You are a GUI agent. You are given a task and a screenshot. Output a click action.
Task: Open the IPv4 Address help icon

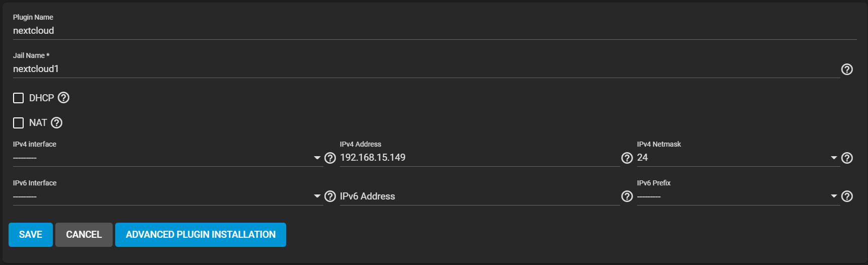coord(627,158)
